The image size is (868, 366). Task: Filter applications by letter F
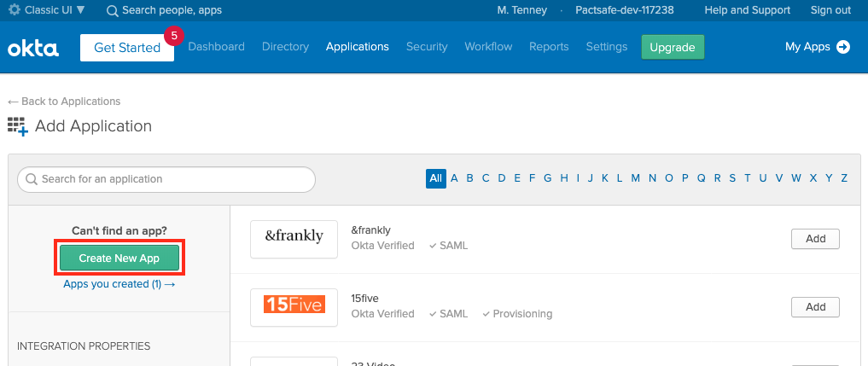click(x=532, y=178)
